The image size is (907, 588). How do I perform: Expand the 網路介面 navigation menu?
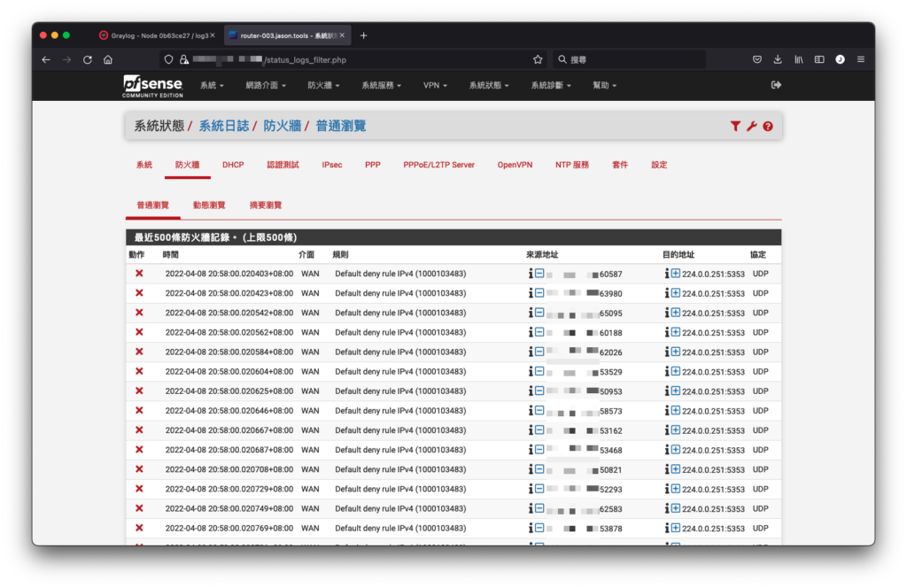pos(266,85)
